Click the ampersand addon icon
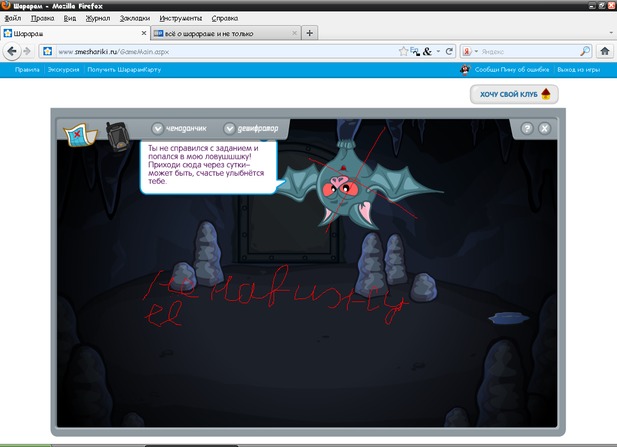This screenshot has height=447, width=617. coord(427,52)
